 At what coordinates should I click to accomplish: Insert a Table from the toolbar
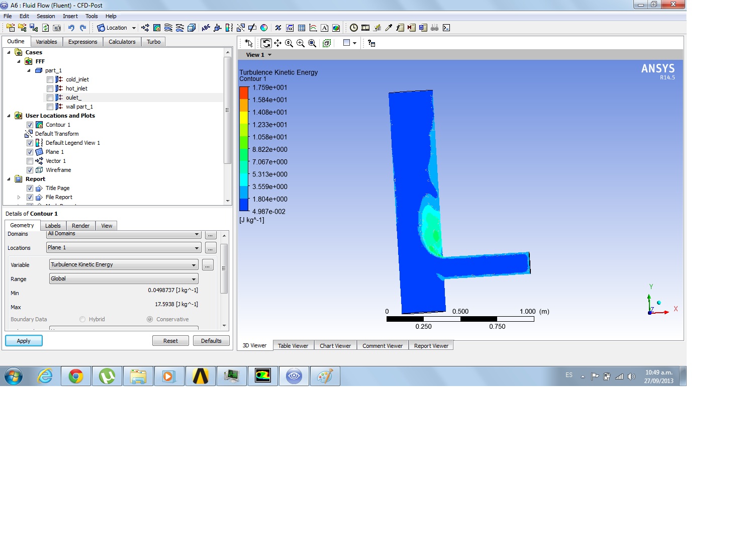point(302,28)
